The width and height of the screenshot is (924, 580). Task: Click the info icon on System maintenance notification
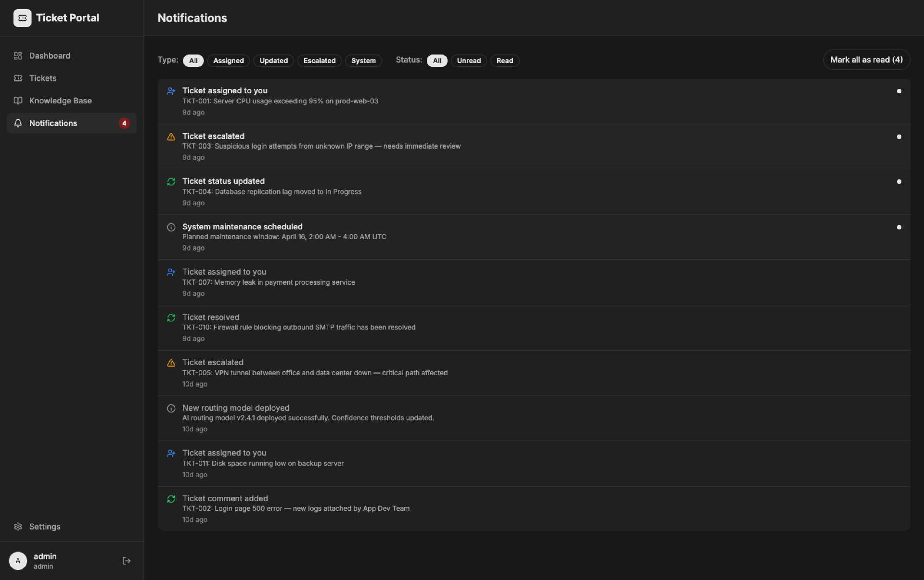click(x=171, y=227)
